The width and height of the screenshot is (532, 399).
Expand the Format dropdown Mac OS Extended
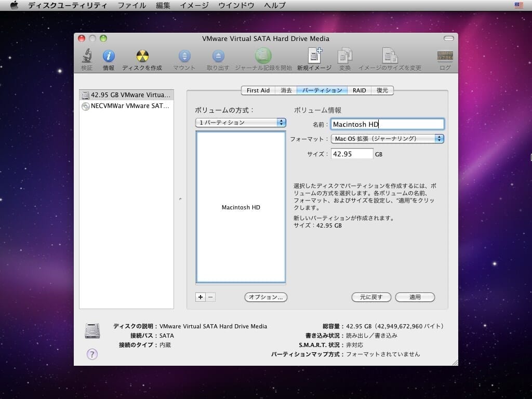(x=387, y=139)
